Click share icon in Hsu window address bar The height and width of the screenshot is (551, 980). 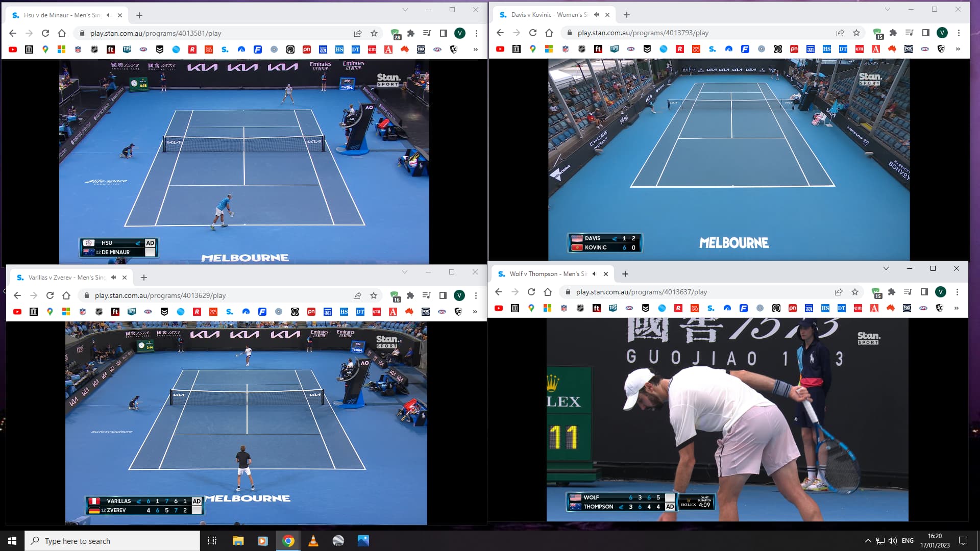click(358, 33)
